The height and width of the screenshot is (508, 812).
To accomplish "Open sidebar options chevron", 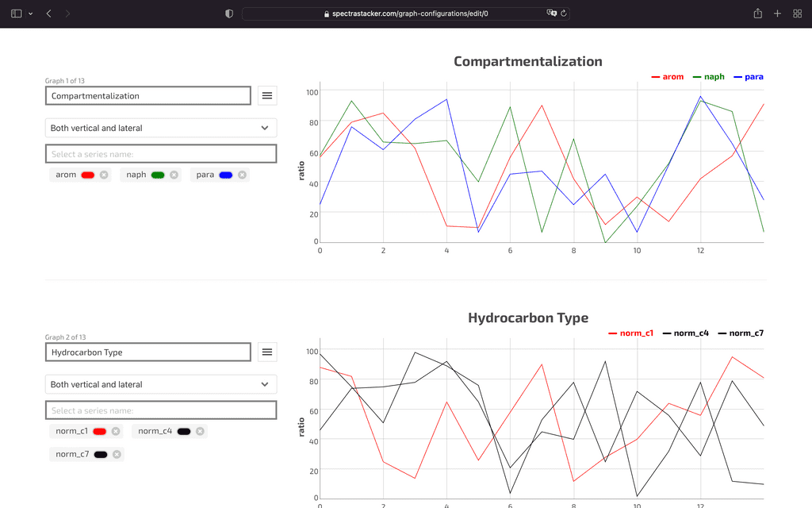I will (31, 13).
